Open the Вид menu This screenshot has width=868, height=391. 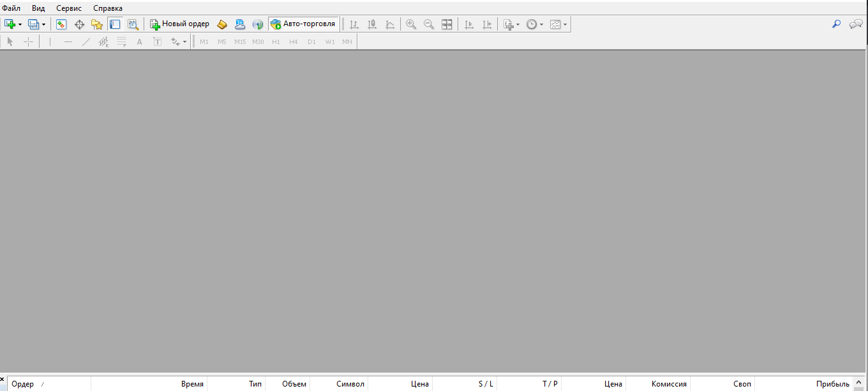[38, 8]
